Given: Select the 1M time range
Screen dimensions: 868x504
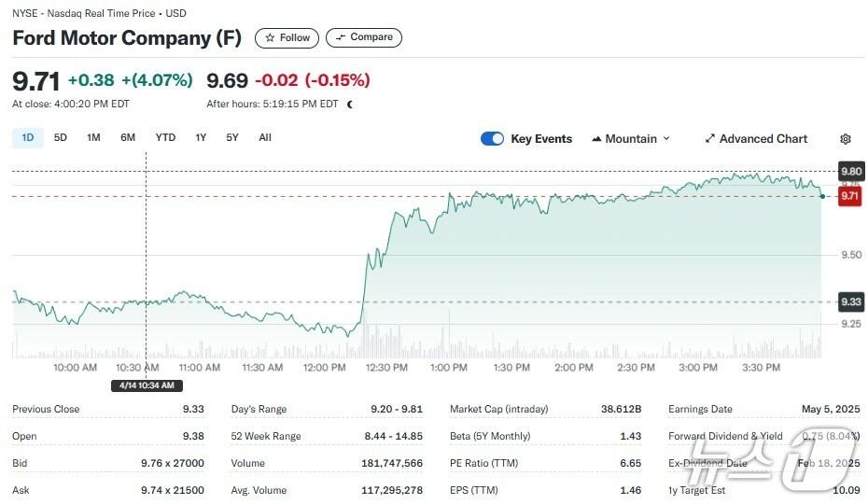Looking at the screenshot, I should pos(93,138).
